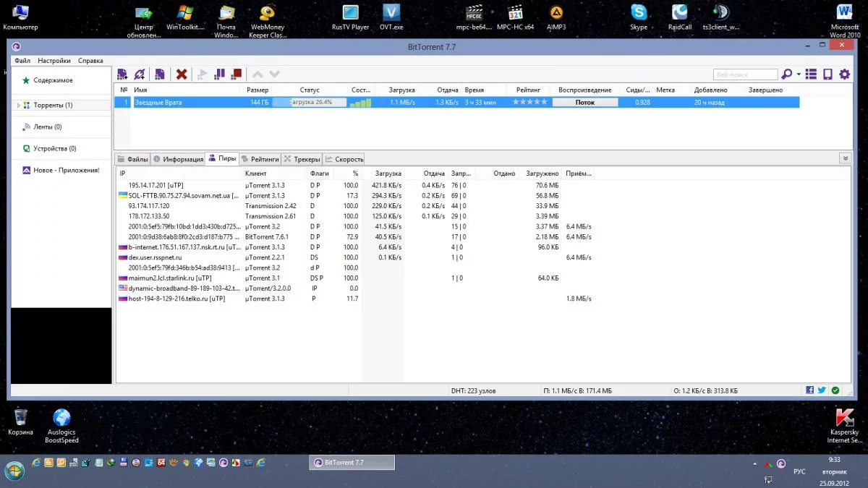Click the Веб-поиск search field
868x488 pixels.
745,74
